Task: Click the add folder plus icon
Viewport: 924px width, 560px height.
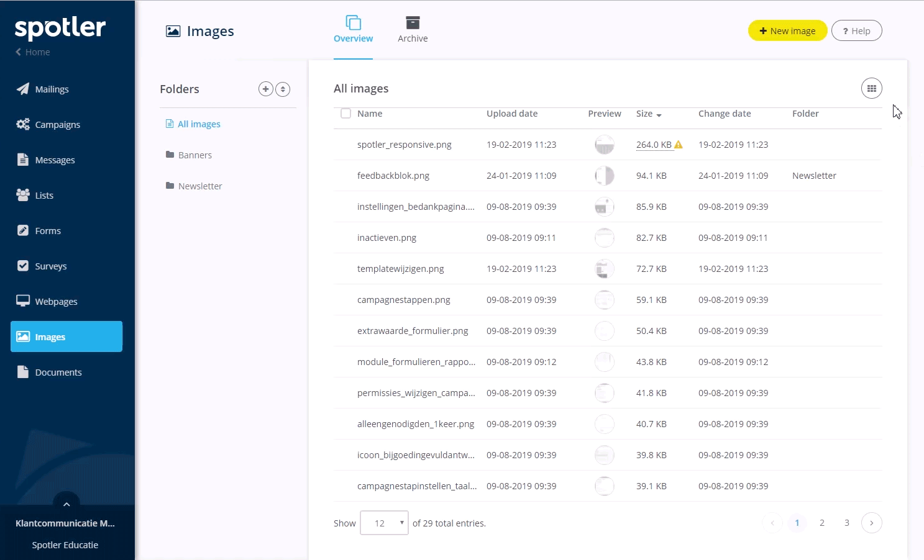Action: click(266, 89)
